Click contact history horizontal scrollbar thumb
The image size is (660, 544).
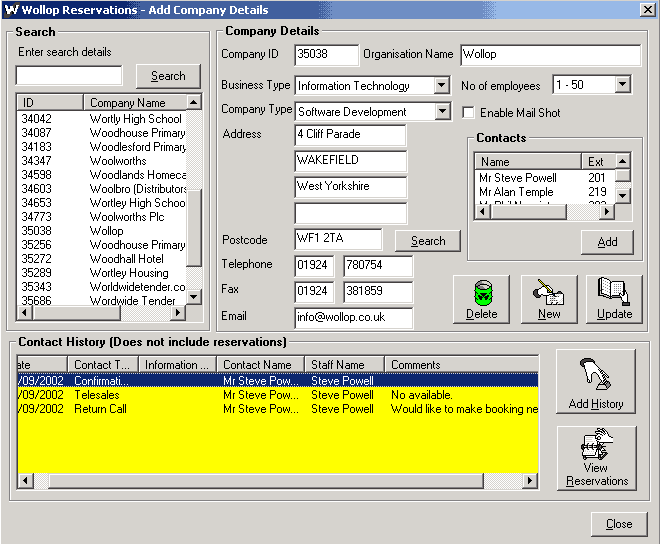coord(266,480)
